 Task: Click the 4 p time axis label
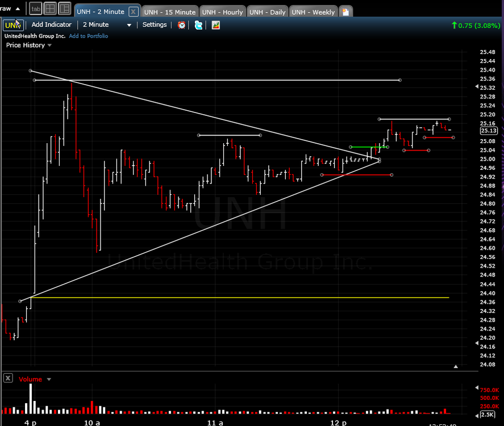pos(30,423)
